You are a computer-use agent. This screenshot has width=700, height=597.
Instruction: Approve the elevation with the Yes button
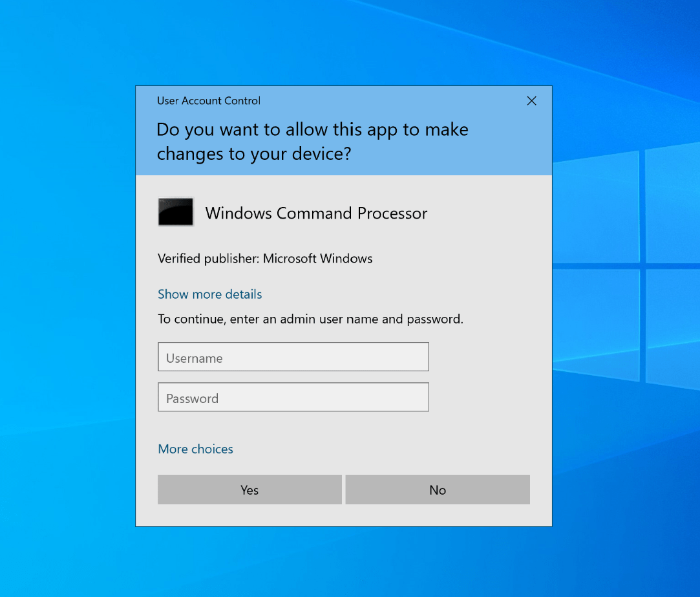point(249,490)
